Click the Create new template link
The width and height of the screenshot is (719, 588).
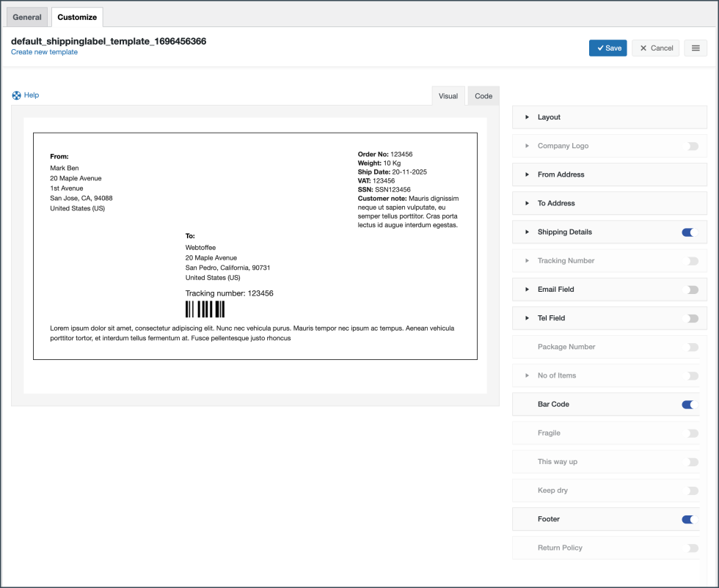click(x=44, y=52)
